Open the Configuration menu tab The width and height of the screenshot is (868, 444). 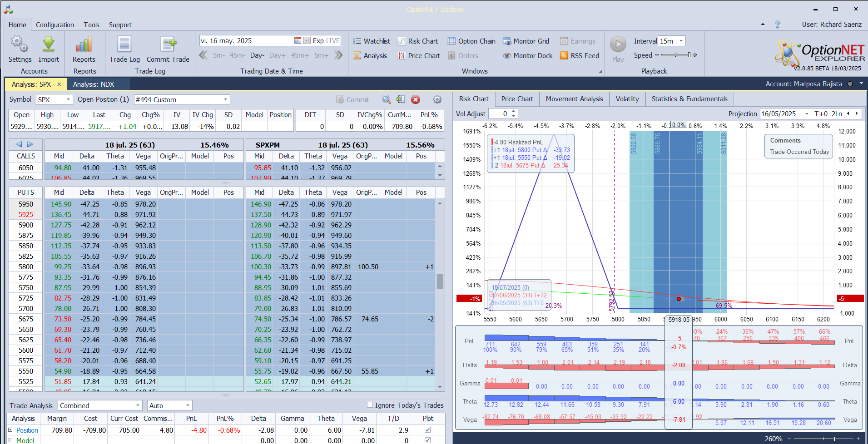pyautogui.click(x=55, y=25)
